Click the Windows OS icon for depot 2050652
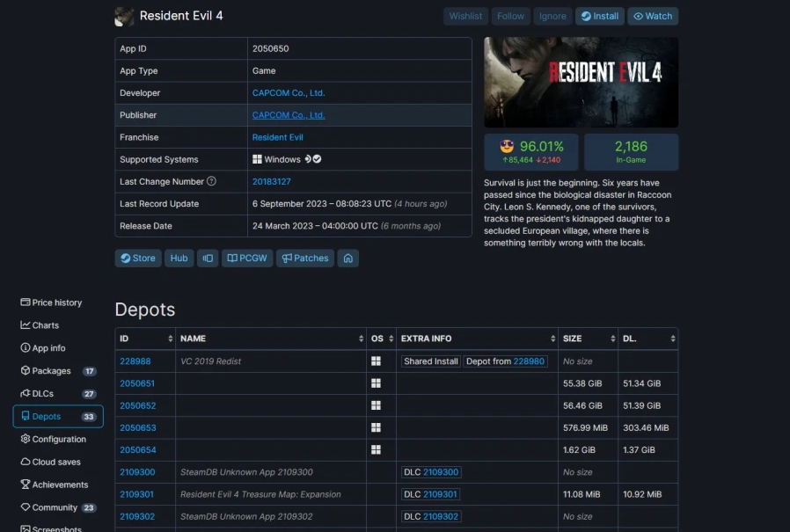790x532 pixels. (376, 405)
